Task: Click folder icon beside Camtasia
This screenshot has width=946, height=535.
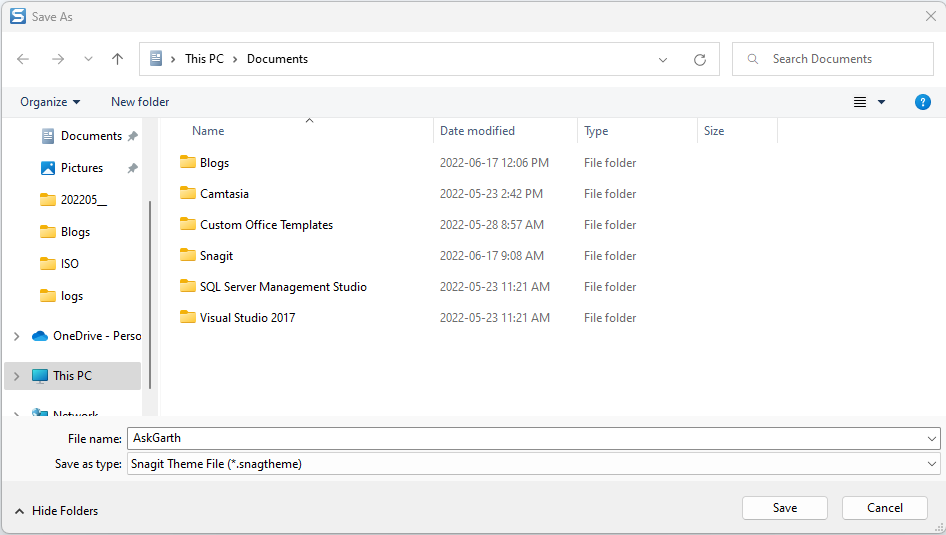Action: [x=188, y=193]
